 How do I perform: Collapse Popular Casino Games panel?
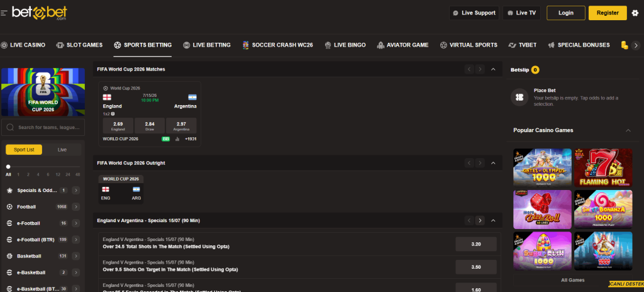(x=628, y=130)
